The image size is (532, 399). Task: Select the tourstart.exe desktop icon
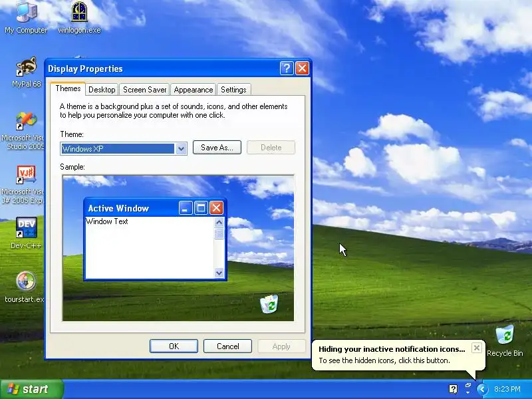(25, 287)
